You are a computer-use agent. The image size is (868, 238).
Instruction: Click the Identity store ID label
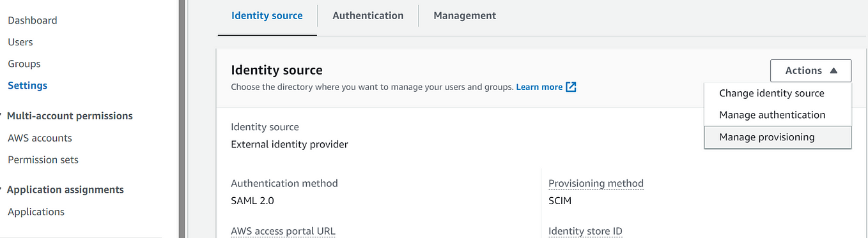[x=585, y=232]
